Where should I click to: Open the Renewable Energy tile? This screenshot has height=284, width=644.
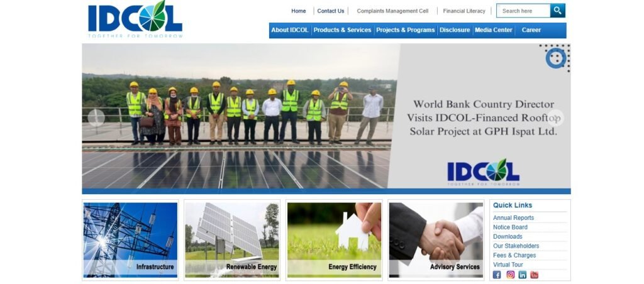pyautogui.click(x=232, y=240)
